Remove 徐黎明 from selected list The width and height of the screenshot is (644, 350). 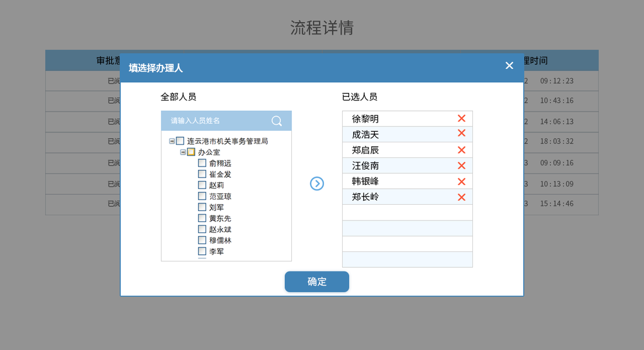pos(461,119)
